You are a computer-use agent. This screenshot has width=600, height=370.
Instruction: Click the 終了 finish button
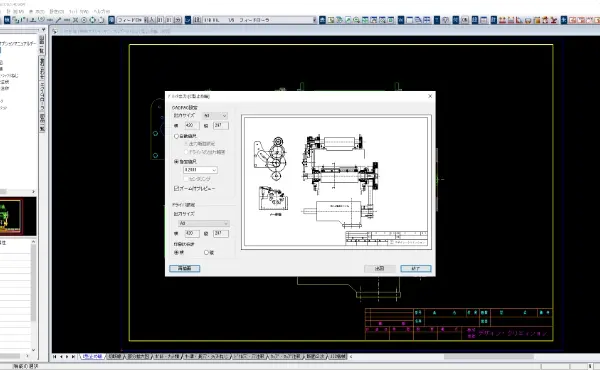(416, 269)
